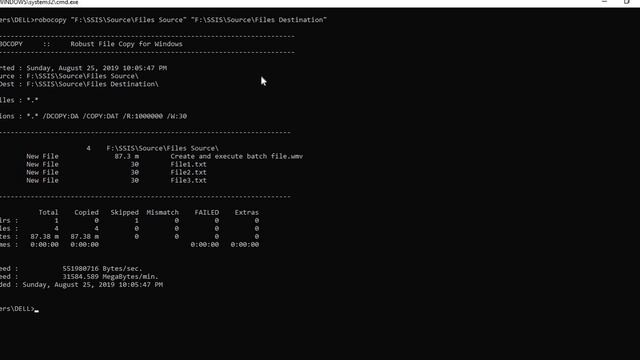
Task: Select the 'Robust File Copy for Windows' heading
Action: pos(127,44)
